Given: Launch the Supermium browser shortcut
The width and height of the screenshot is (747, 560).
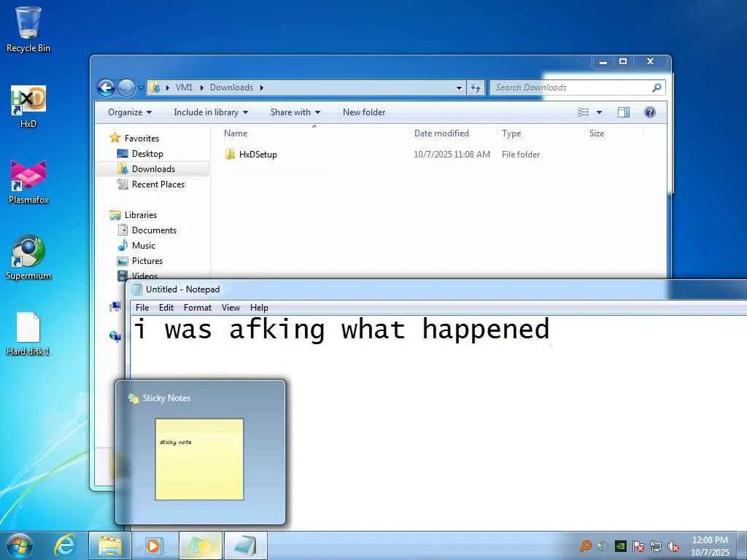Looking at the screenshot, I should [x=28, y=257].
